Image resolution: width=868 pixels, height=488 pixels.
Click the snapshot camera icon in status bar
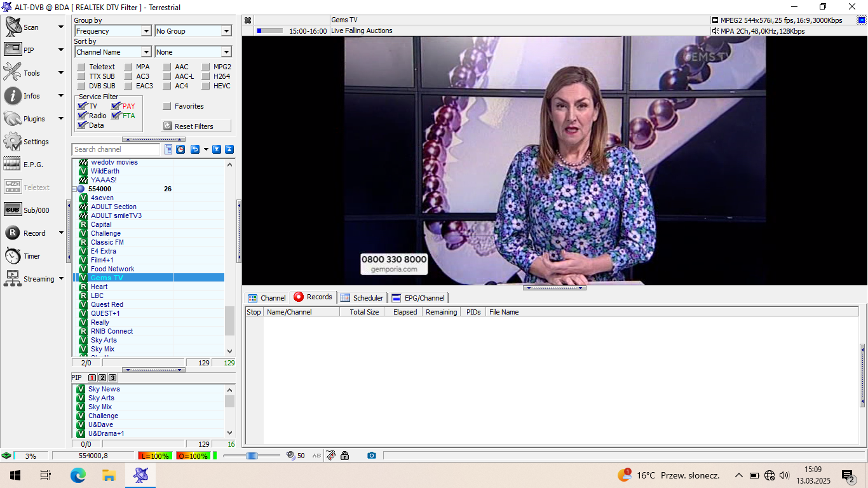[x=372, y=456]
